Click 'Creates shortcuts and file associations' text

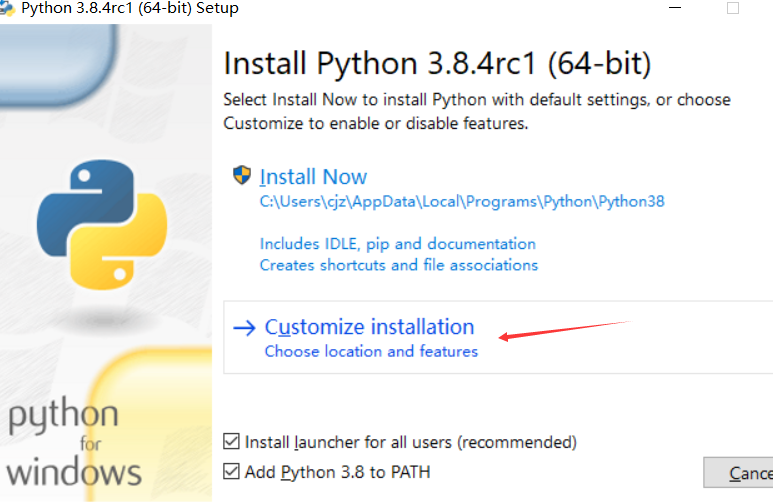coord(399,265)
